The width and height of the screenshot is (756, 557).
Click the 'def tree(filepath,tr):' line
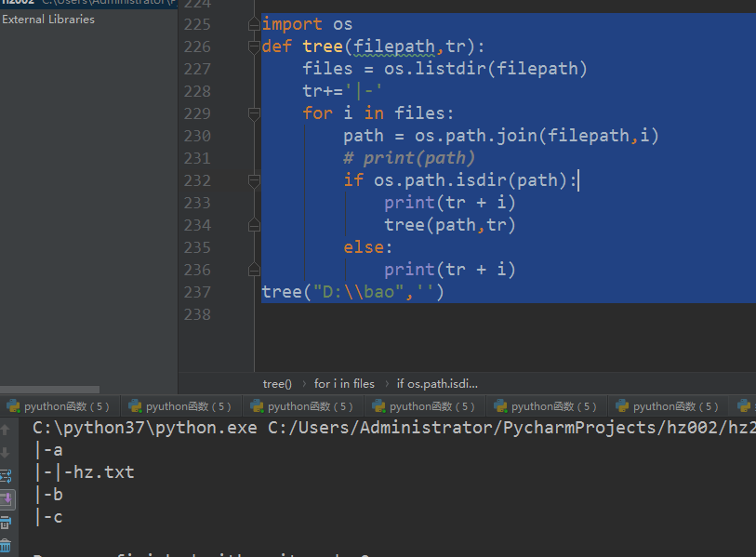click(373, 46)
